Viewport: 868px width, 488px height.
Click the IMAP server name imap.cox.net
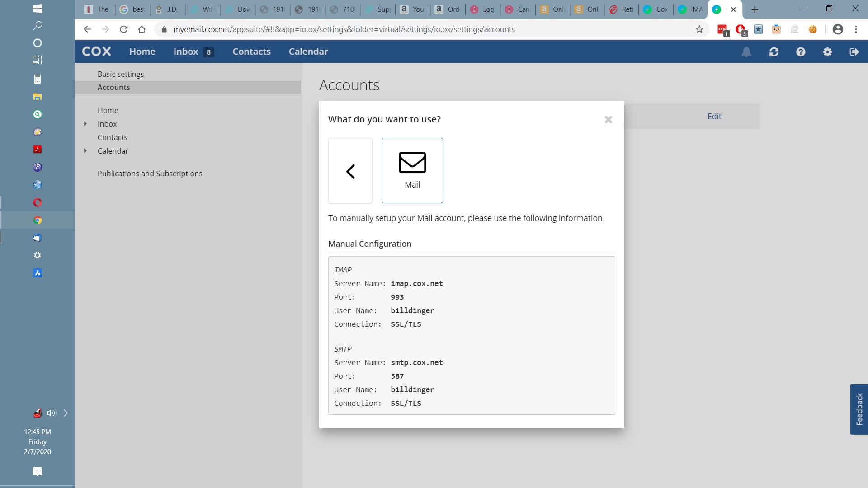click(x=417, y=284)
